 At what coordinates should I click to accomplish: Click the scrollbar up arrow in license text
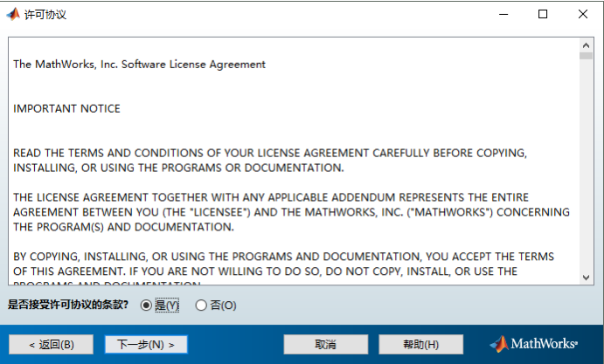(586, 45)
